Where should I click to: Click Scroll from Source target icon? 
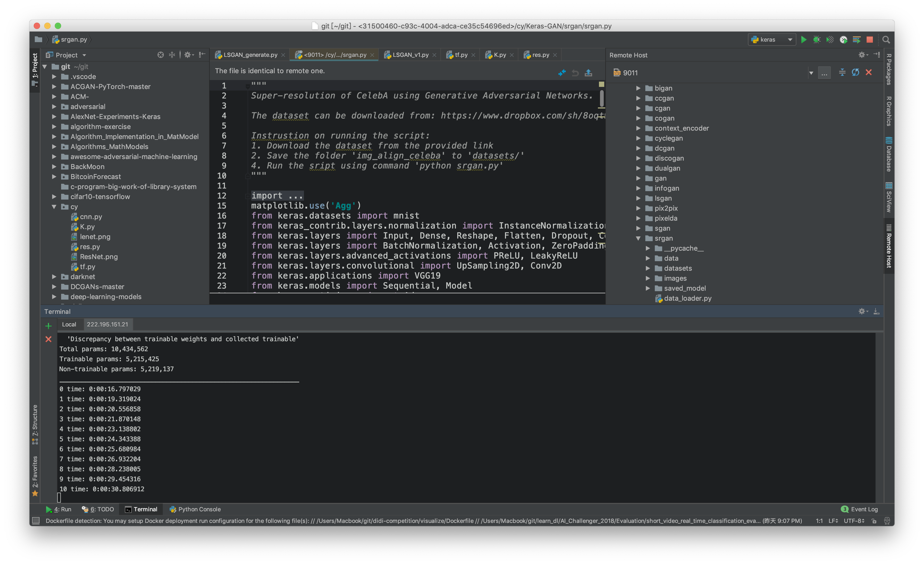click(x=160, y=55)
